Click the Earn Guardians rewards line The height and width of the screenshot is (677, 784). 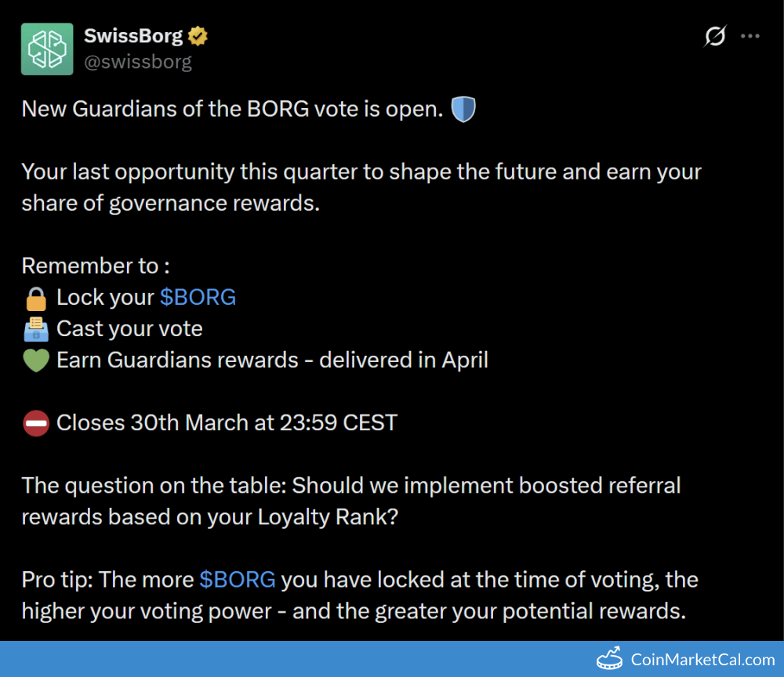click(x=272, y=360)
